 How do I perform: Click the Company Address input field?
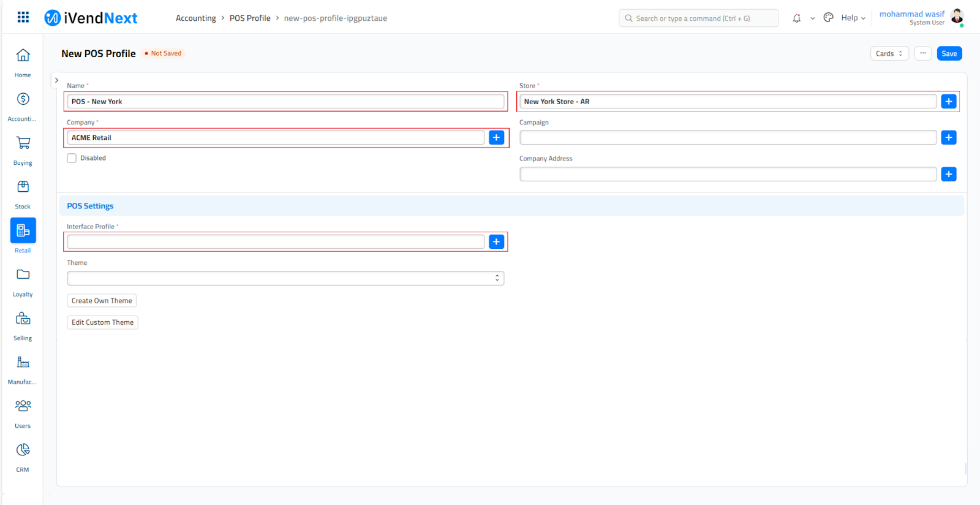[728, 174]
